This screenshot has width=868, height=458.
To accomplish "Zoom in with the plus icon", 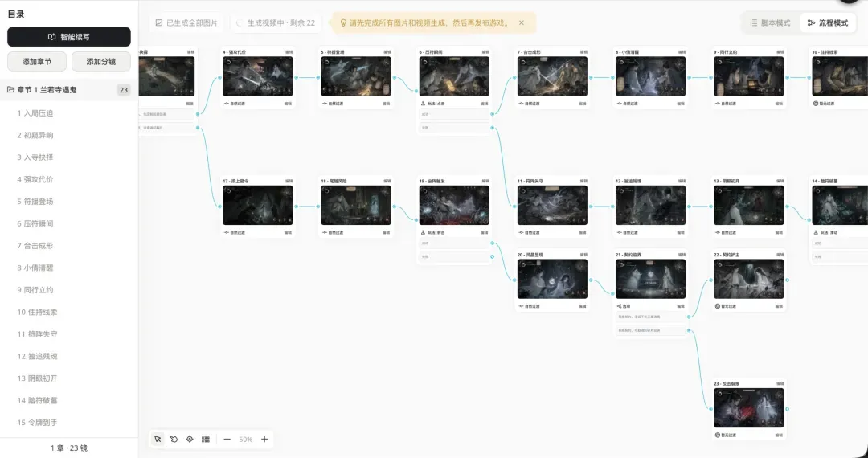I will (264, 440).
